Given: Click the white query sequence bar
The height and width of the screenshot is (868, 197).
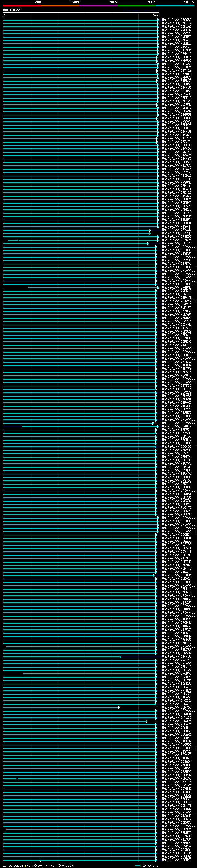Looking at the screenshot, I should [81, 12].
